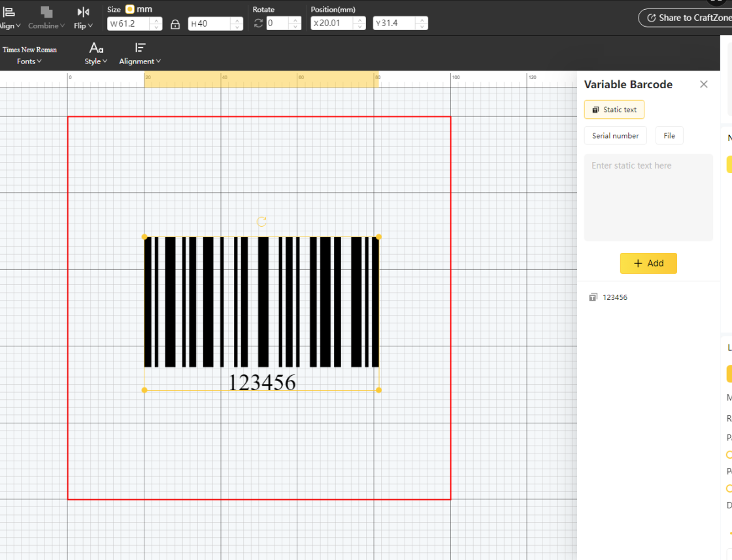The width and height of the screenshot is (732, 560).
Task: Click the Y position 31.4 field
Action: click(394, 23)
